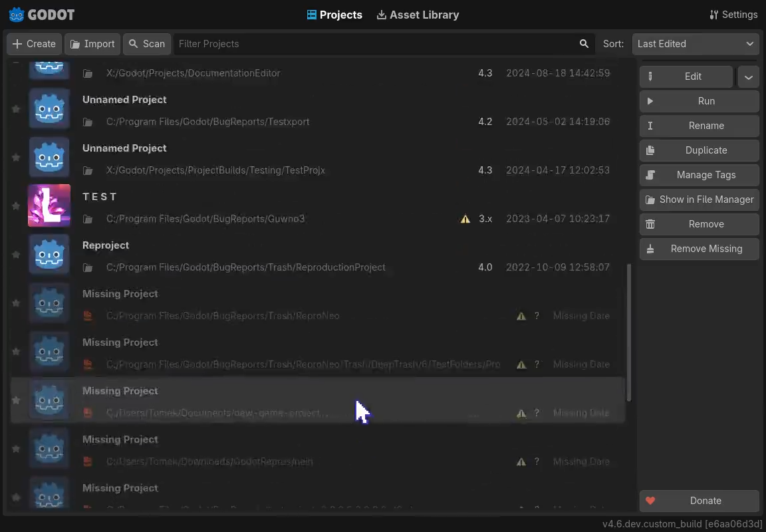Click the Remove button
This screenshot has width=766, height=532.
[x=699, y=224]
